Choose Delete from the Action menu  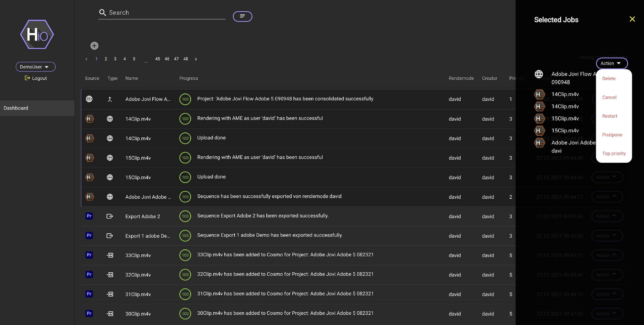click(609, 78)
